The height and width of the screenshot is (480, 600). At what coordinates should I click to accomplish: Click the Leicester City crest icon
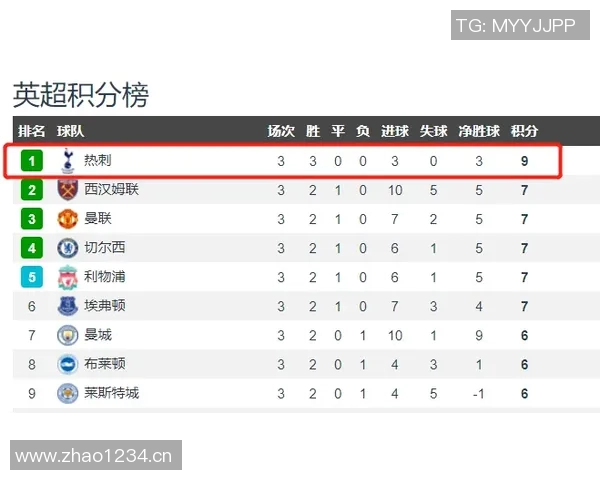67,393
